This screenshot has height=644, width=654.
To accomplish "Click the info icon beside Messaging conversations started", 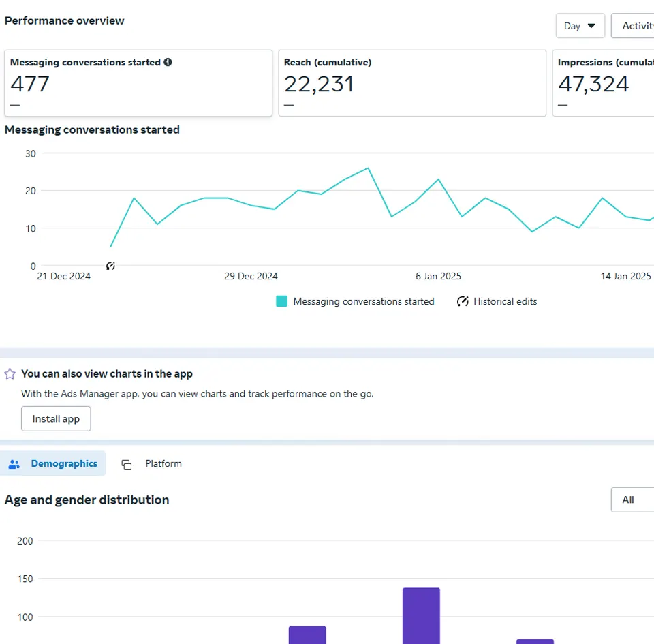I will pyautogui.click(x=168, y=62).
